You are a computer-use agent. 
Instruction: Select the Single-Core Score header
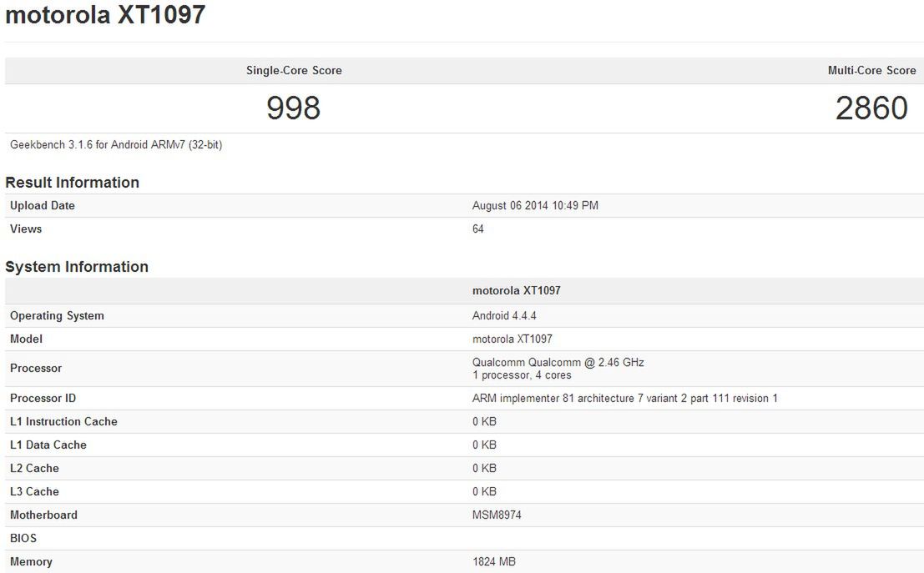pos(292,70)
